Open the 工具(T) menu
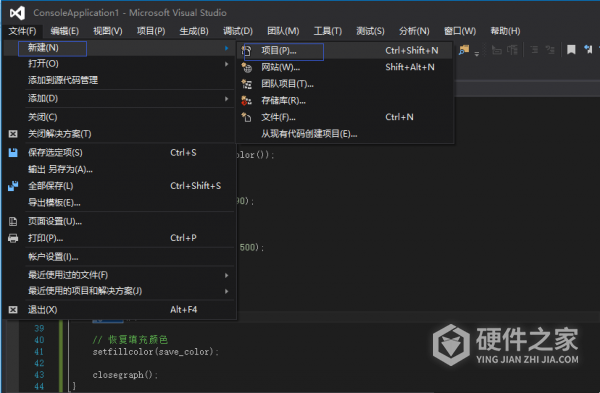This screenshot has height=393, width=600. click(x=328, y=31)
